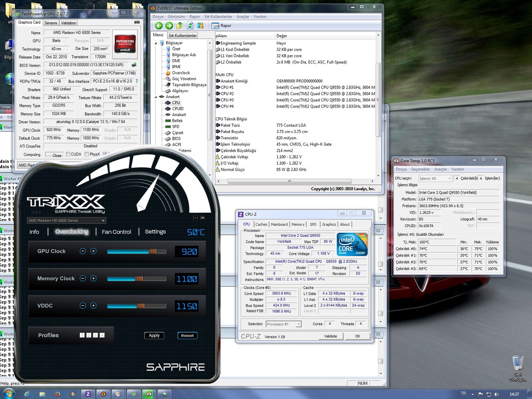The image size is (532, 399).
Task: Click the Close button in GPU-Z
Action: coord(57,155)
